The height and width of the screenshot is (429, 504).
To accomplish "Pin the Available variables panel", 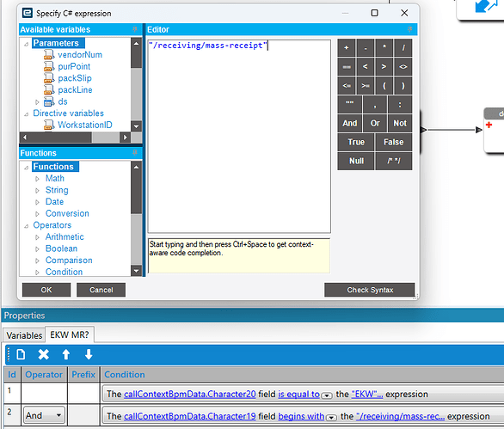I will [x=135, y=29].
